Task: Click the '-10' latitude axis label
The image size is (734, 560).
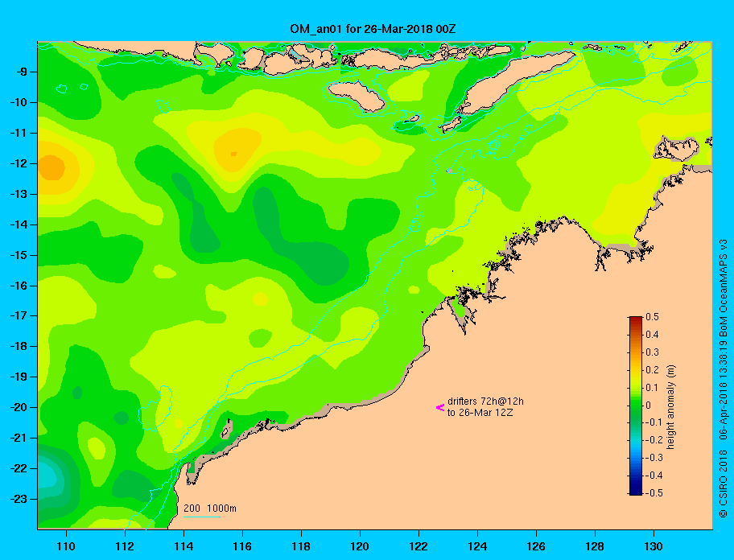Action: click(x=19, y=102)
